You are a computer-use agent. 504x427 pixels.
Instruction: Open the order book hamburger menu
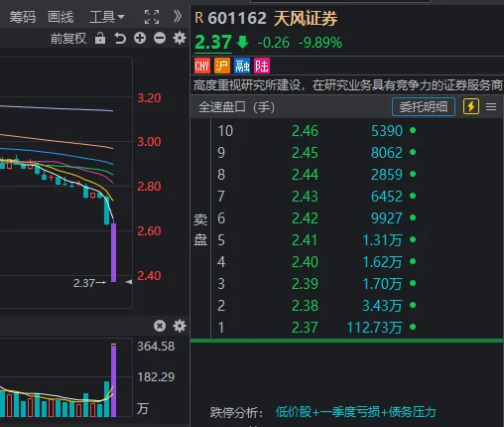click(491, 107)
